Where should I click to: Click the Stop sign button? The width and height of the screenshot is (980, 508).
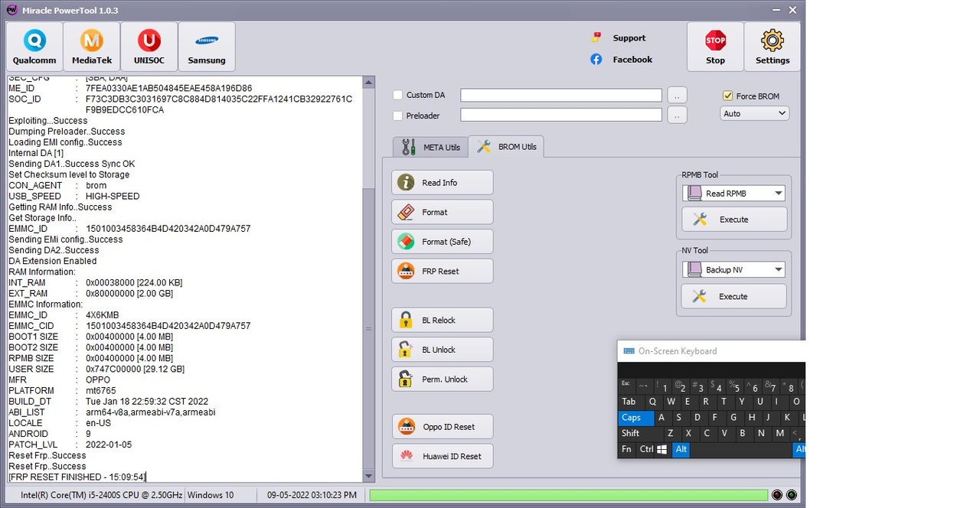coord(715,47)
